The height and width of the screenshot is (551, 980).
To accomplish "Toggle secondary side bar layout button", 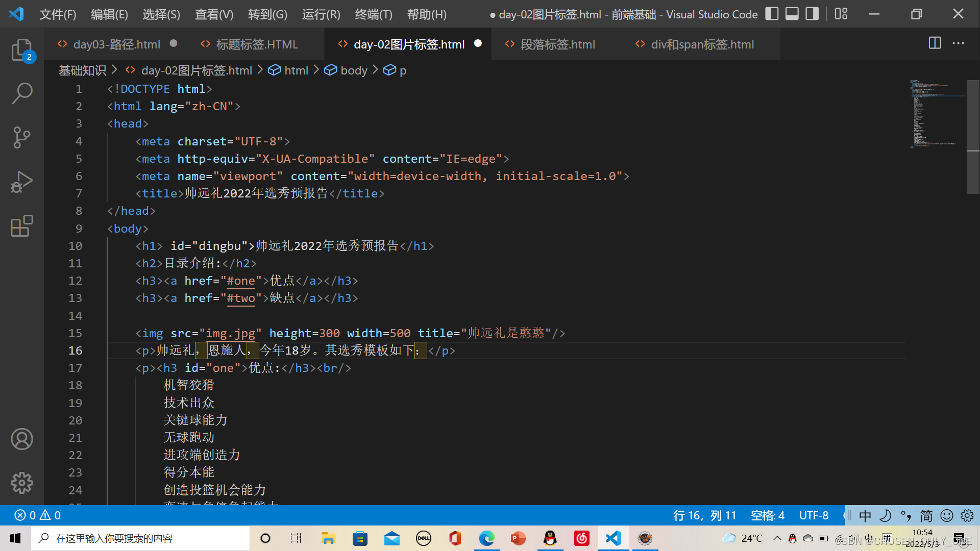I will point(812,14).
